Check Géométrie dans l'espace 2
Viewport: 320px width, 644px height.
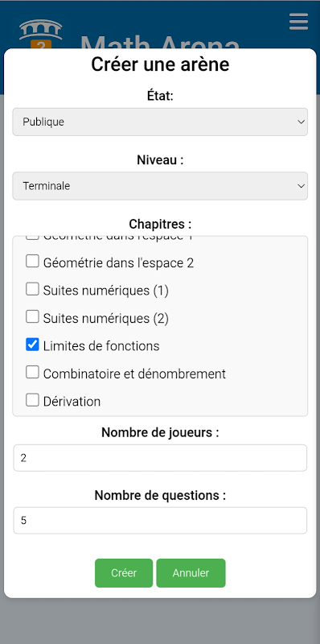tap(32, 261)
